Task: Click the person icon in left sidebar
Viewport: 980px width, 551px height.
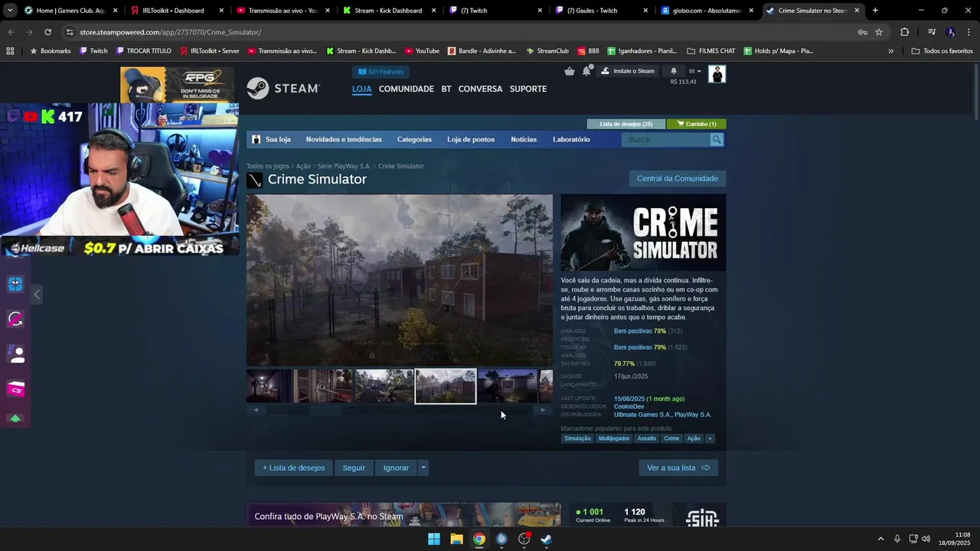Action: 15,354
